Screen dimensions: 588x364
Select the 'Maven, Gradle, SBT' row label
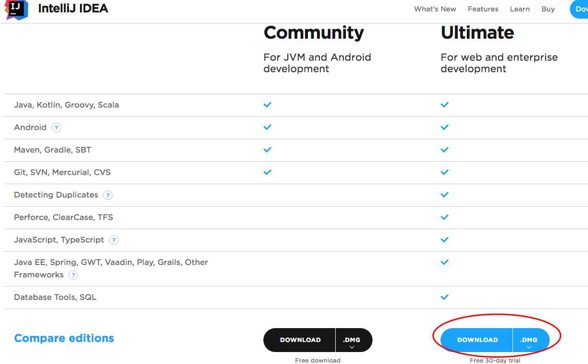point(53,150)
